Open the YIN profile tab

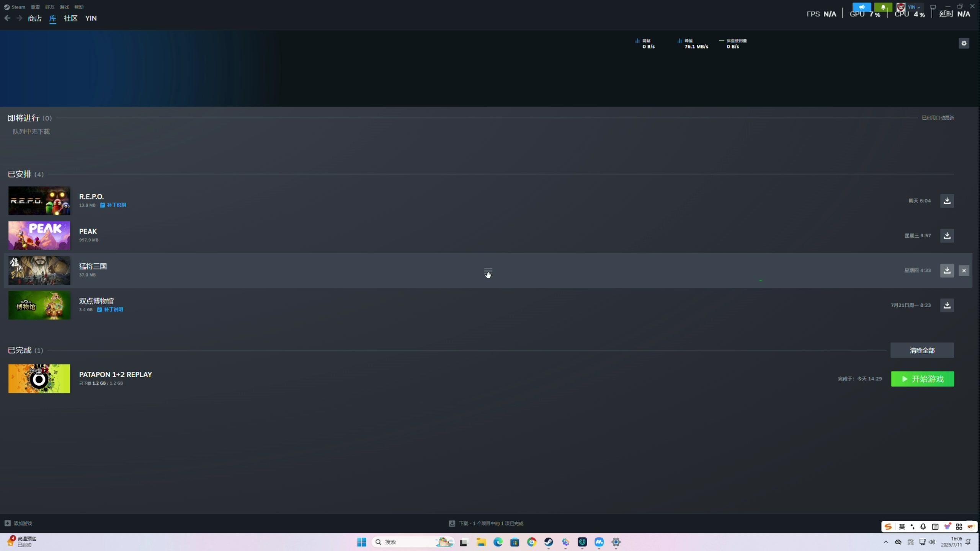pos(91,18)
